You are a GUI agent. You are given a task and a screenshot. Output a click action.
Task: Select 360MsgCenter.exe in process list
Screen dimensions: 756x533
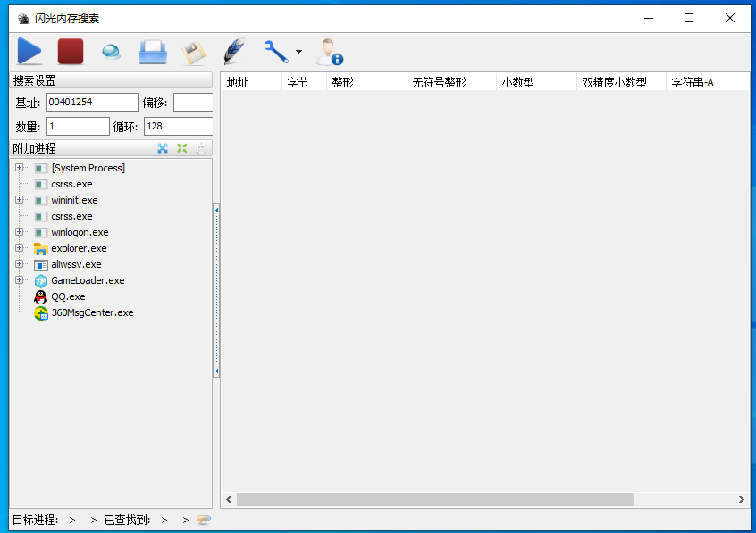coord(92,312)
